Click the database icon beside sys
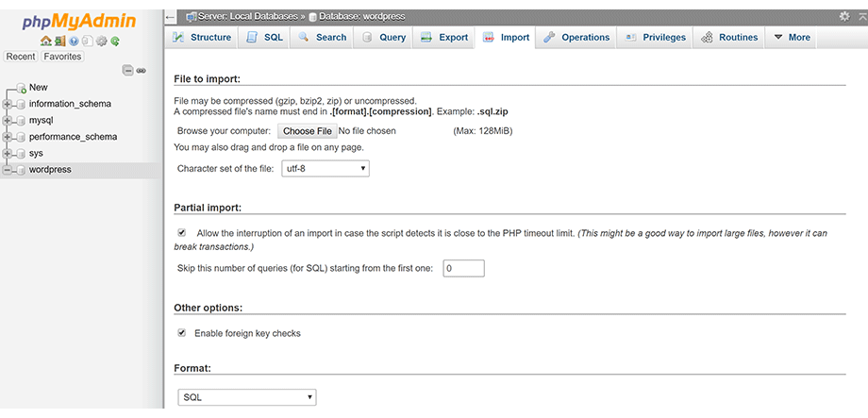Screen dimensions: 868x418 pos(21,154)
